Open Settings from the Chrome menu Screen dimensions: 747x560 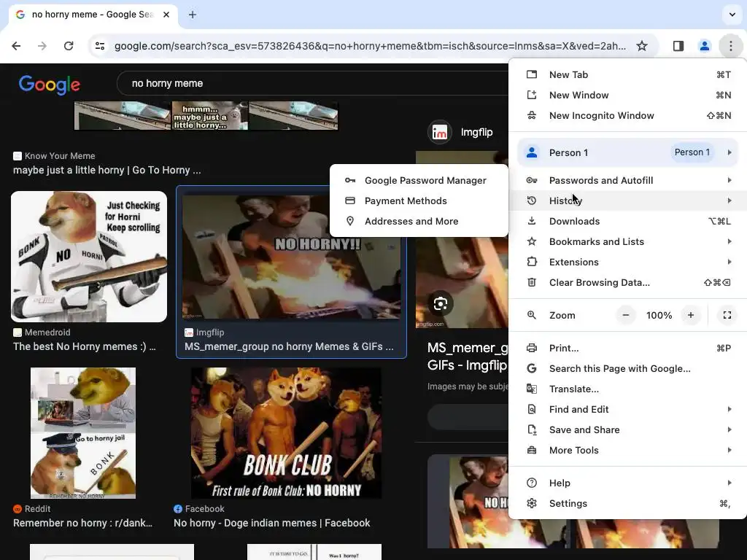628,503
